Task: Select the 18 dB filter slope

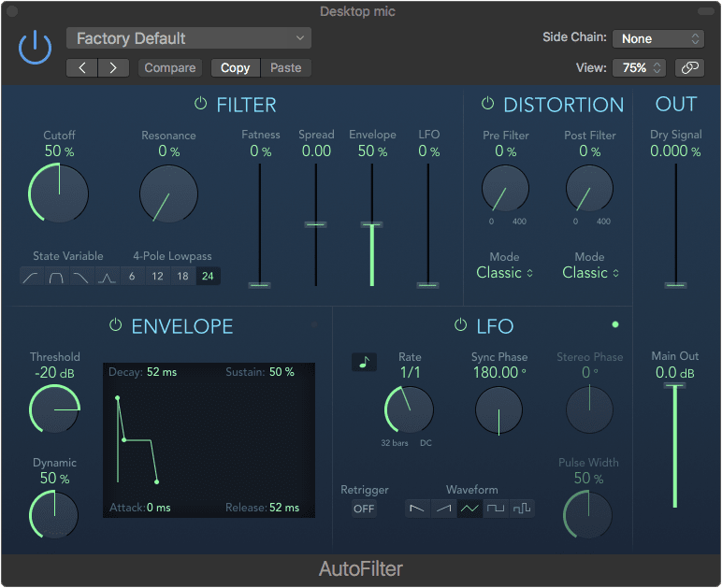Action: click(182, 277)
